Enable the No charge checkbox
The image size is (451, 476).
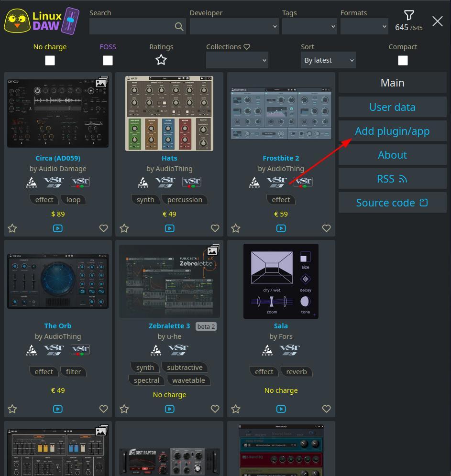pyautogui.click(x=50, y=60)
